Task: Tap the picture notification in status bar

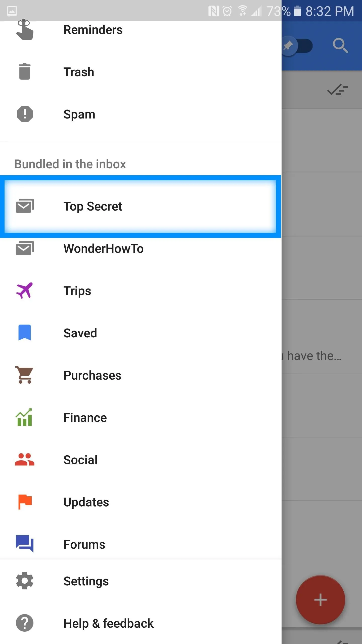Action: point(12,11)
